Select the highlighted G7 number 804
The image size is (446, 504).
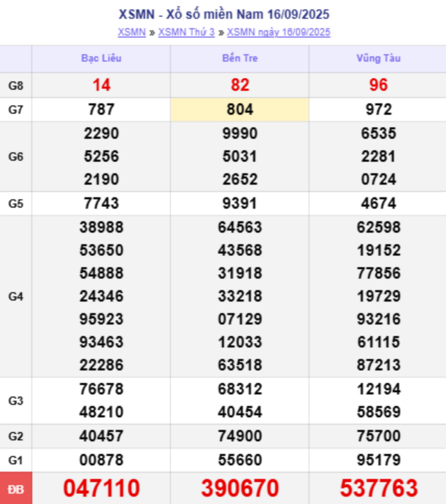[x=240, y=110]
